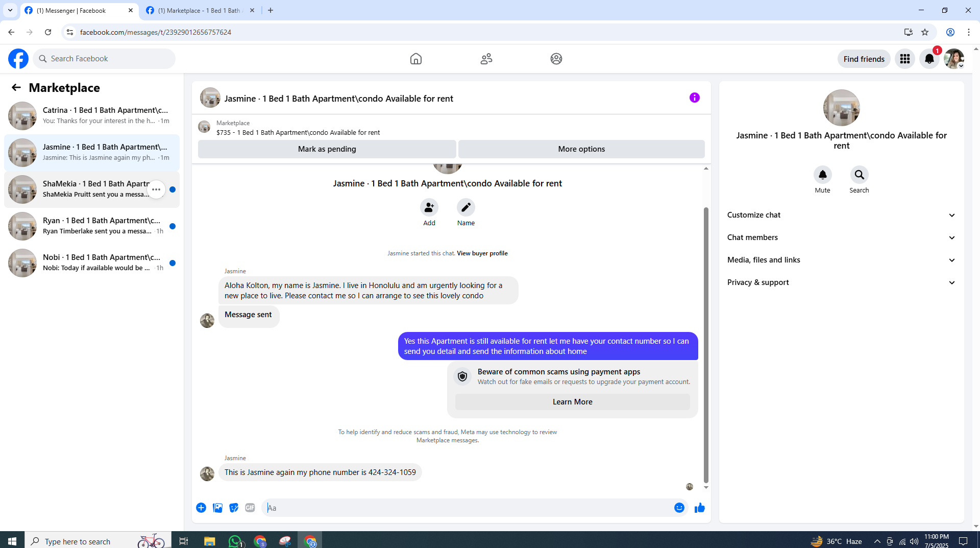This screenshot has height=548, width=980.
Task: Click the Name pencil icon in chat
Action: (466, 207)
